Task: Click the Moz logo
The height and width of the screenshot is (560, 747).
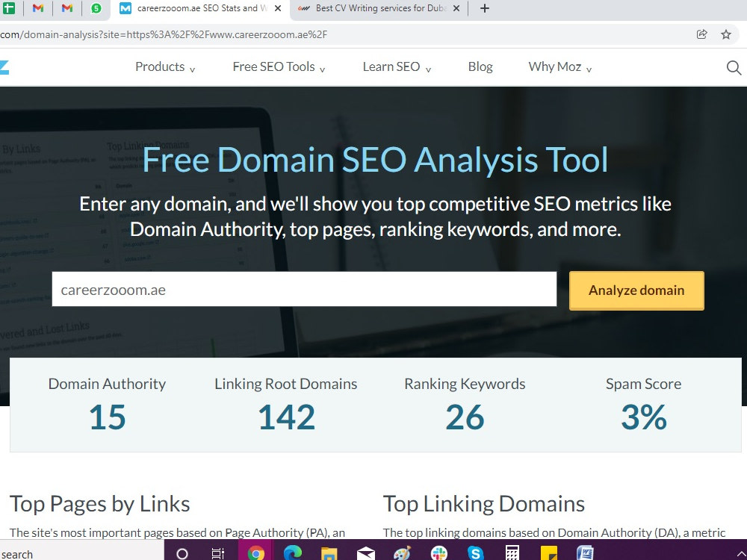Action: [x=4, y=67]
